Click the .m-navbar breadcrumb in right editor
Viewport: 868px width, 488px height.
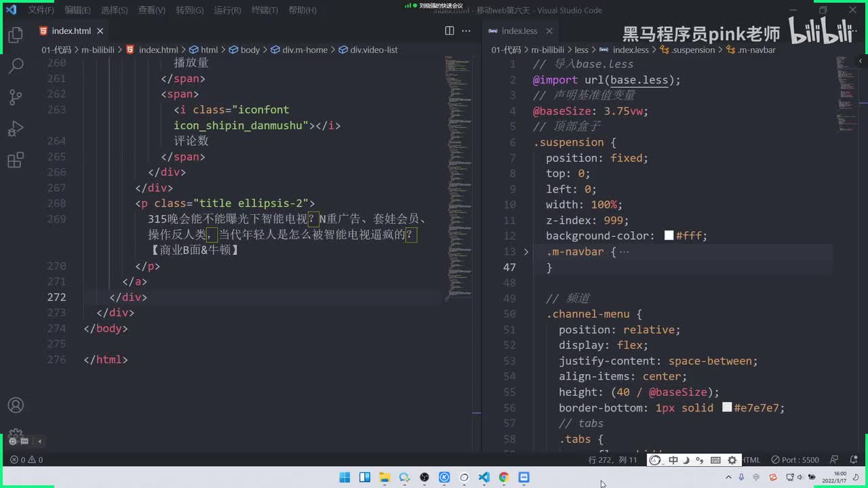pos(751,50)
